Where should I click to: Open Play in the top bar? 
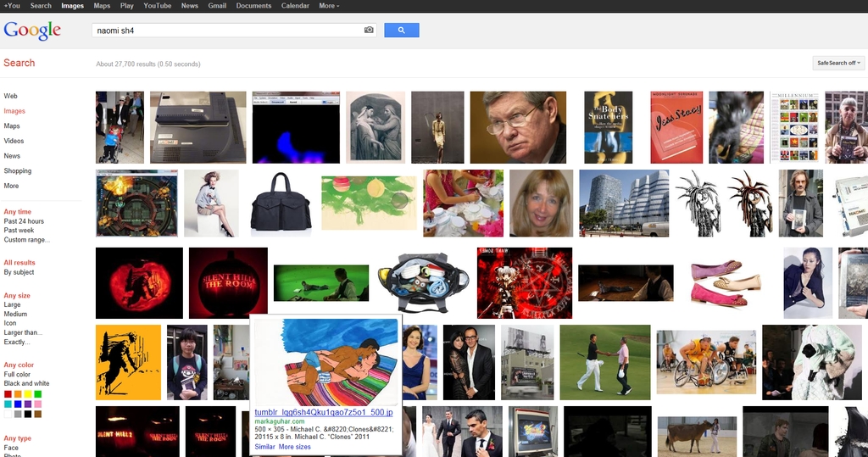127,6
